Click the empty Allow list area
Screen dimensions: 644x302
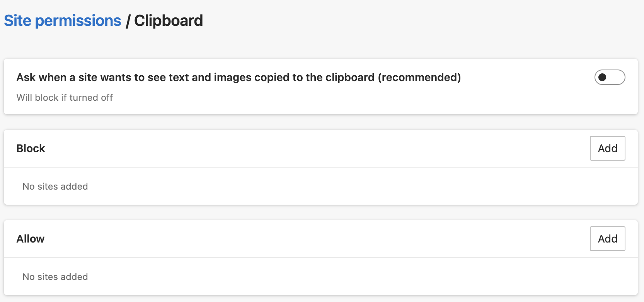click(x=309, y=277)
